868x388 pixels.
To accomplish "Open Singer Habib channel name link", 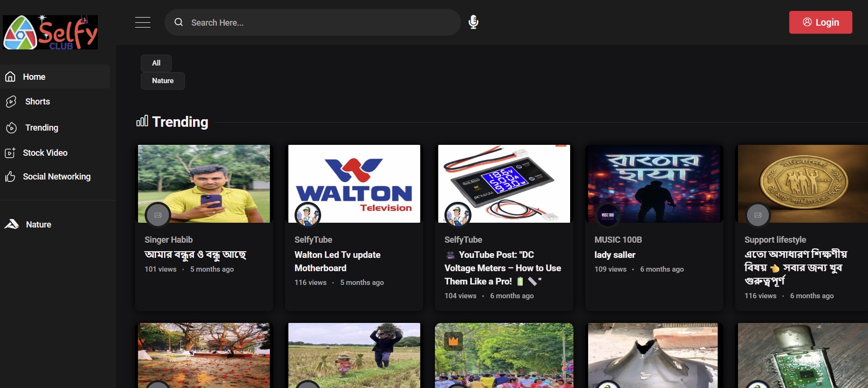I will (168, 240).
